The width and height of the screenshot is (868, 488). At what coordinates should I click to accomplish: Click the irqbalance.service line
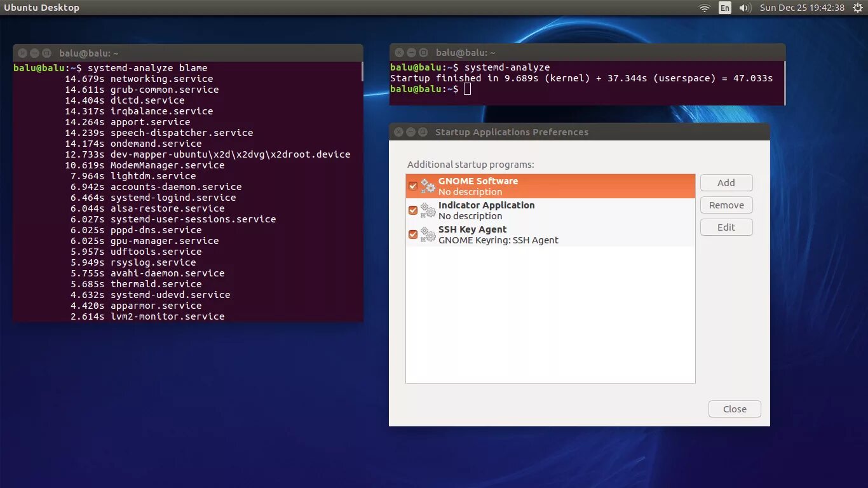point(139,111)
